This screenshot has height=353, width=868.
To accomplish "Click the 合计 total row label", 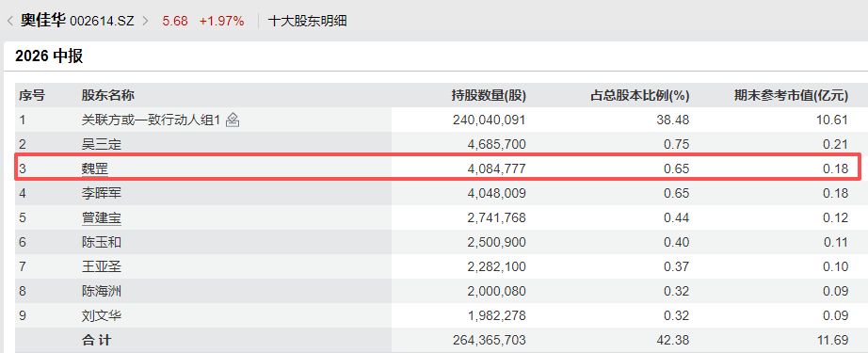I will pos(96,340).
